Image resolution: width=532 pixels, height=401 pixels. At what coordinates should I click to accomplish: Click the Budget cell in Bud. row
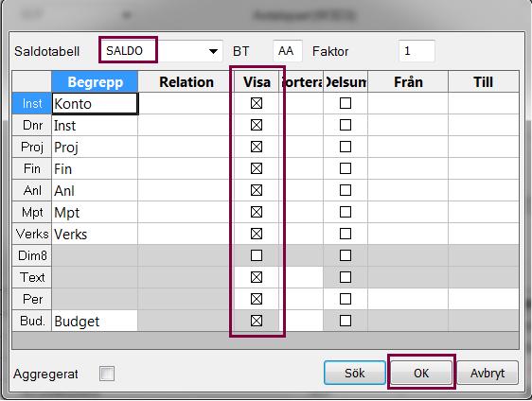pyautogui.click(x=95, y=321)
